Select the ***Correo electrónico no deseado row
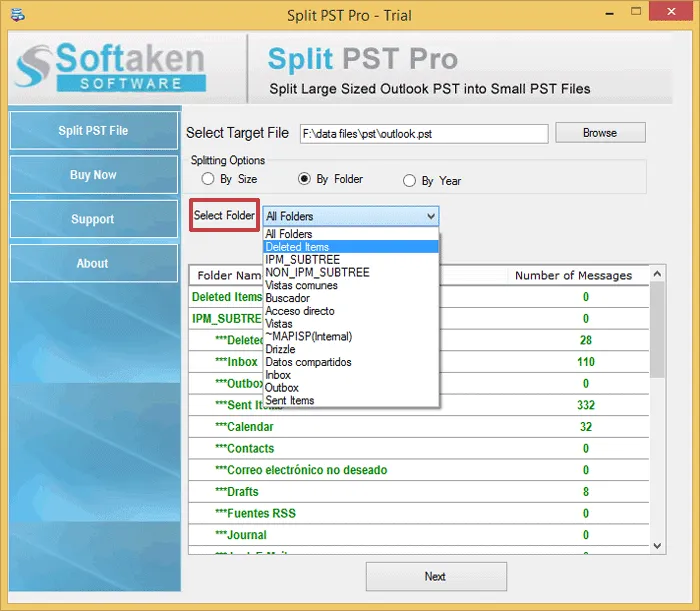The height and width of the screenshot is (611, 700). click(x=419, y=470)
